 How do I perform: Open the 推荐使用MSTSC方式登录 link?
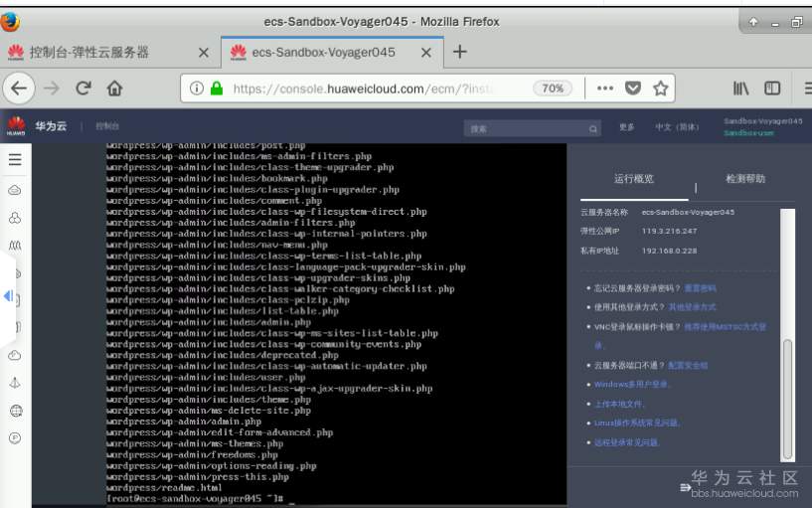click(725, 327)
